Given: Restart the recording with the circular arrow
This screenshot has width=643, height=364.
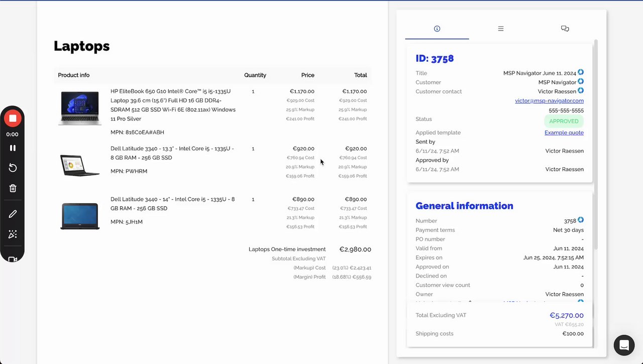Looking at the screenshot, I should (13, 168).
